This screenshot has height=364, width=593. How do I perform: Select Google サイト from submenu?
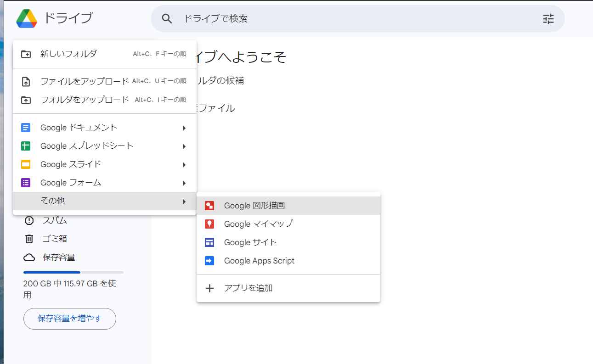click(x=288, y=242)
